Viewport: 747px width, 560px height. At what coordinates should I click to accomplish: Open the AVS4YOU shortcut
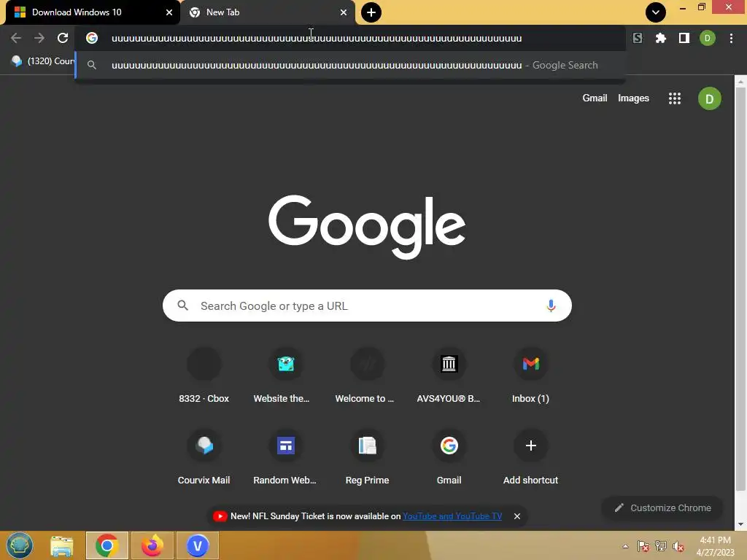click(449, 376)
